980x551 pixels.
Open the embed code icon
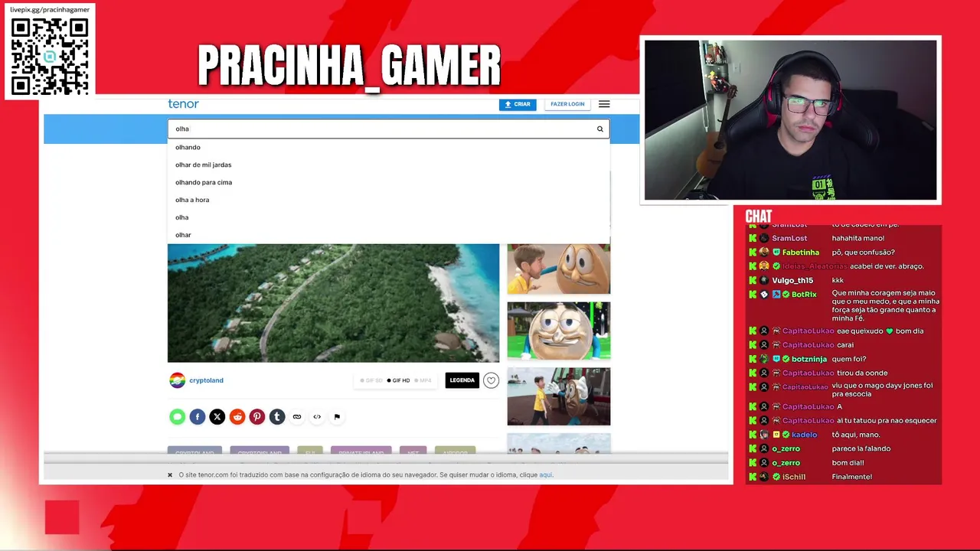click(317, 417)
